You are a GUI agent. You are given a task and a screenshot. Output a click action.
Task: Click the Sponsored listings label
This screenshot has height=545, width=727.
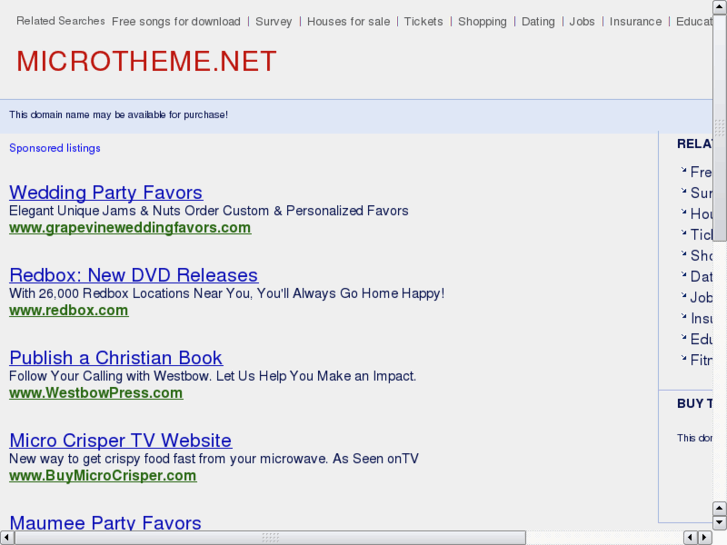(55, 148)
